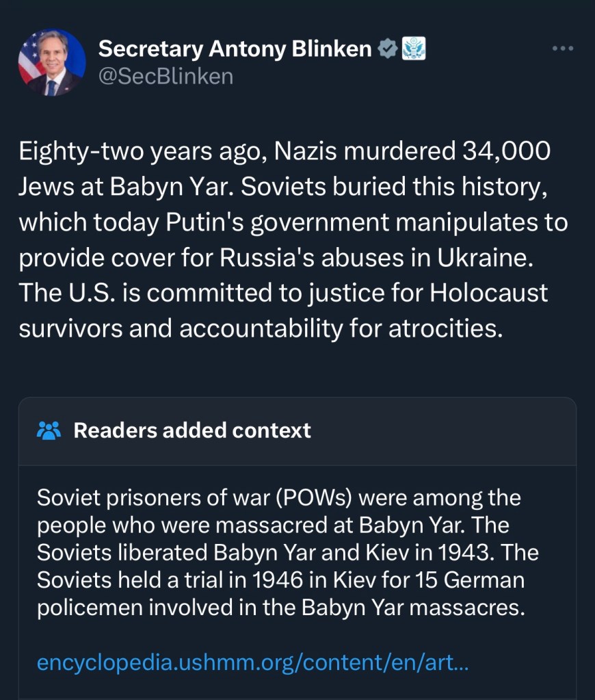Click the verified checkmark badge
The image size is (595, 700).
[388, 49]
